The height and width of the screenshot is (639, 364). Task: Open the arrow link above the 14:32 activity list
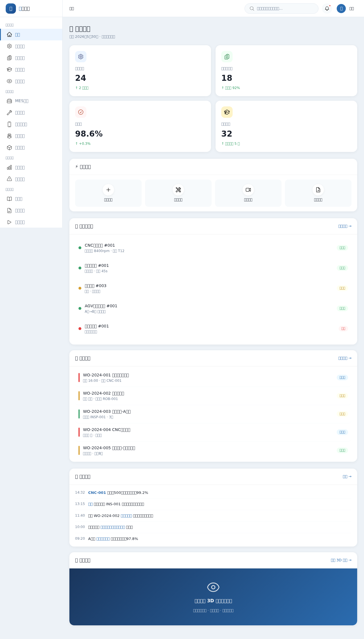click(347, 477)
